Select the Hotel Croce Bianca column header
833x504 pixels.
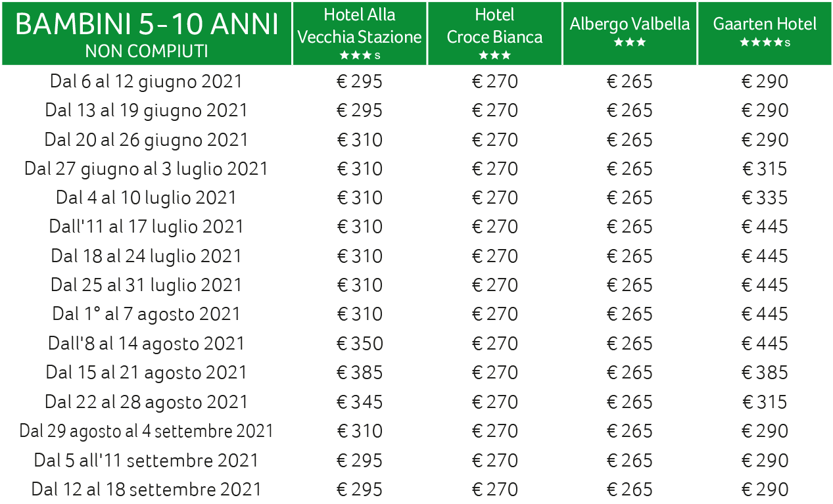(x=495, y=33)
